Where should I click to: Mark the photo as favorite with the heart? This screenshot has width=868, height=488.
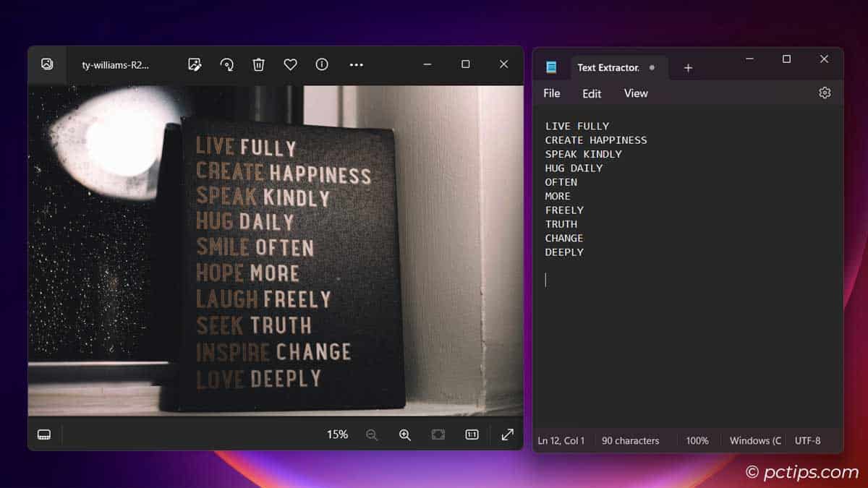click(x=290, y=64)
